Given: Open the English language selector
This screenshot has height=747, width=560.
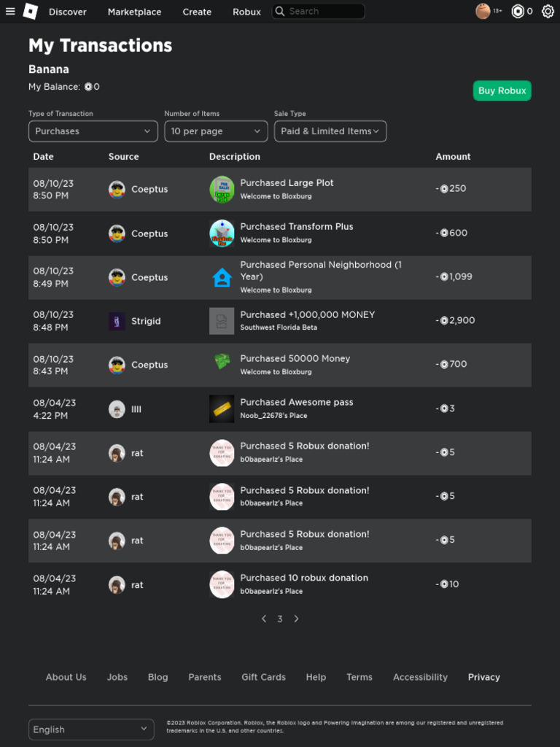Looking at the screenshot, I should pos(91,729).
